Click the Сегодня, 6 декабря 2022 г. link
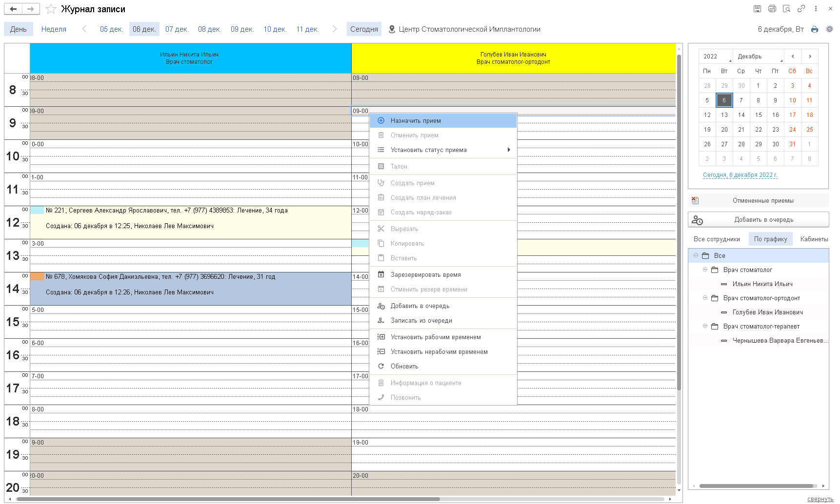The width and height of the screenshot is (840, 504). tap(740, 175)
